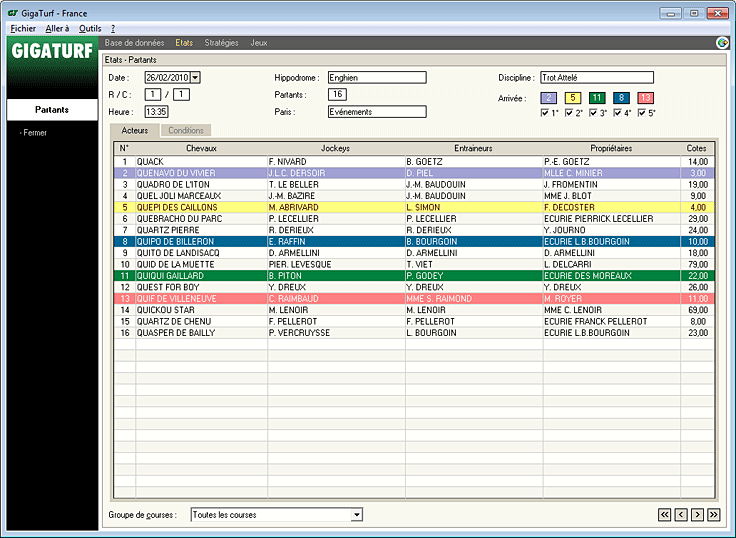
Task: Click the blue arrival swatch 8
Action: coord(621,98)
